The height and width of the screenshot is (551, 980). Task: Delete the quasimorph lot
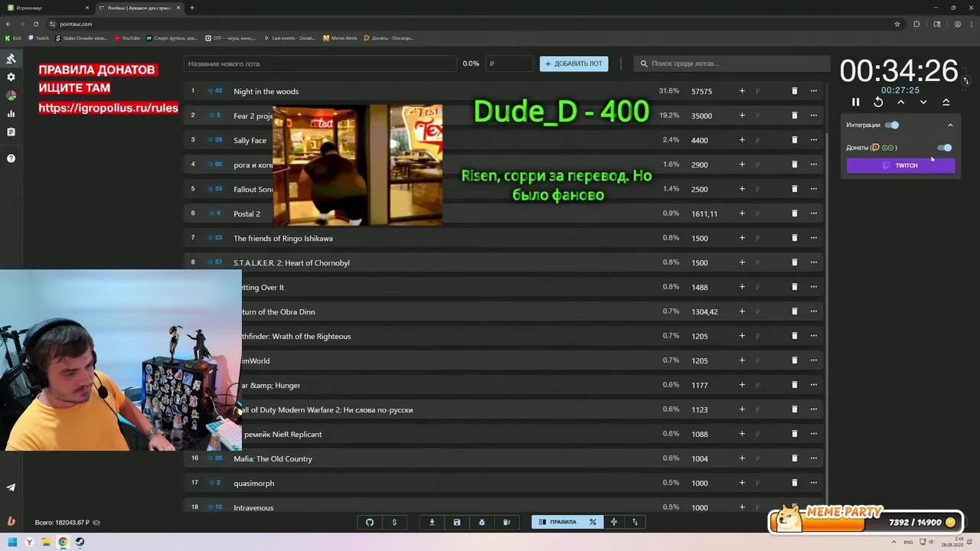click(x=794, y=483)
